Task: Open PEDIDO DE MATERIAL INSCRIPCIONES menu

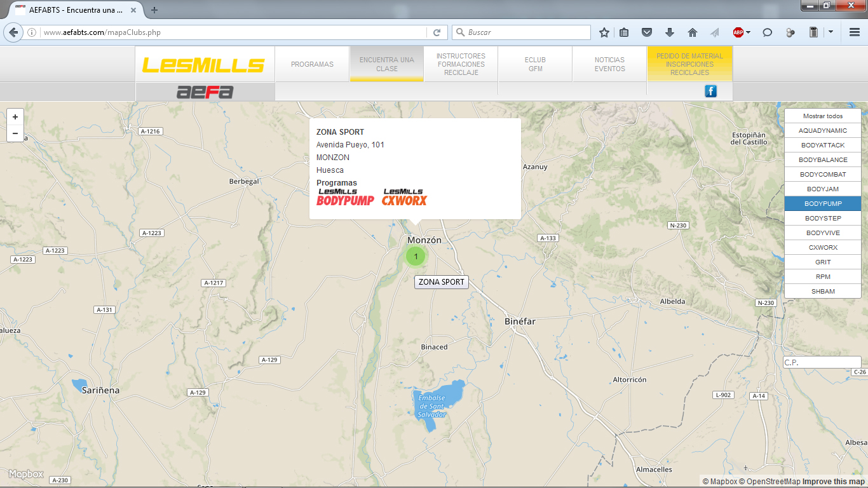Action: (689, 64)
